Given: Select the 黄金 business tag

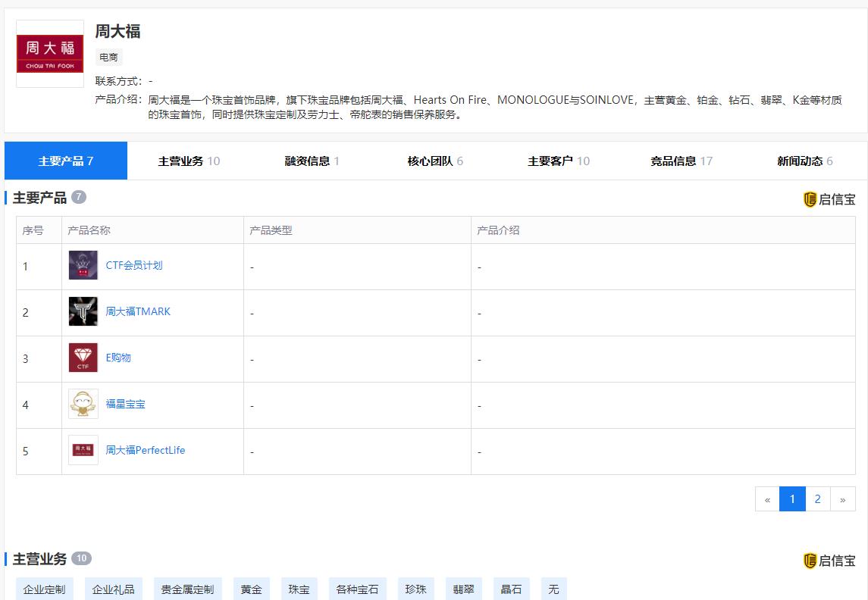Looking at the screenshot, I should coord(251,589).
